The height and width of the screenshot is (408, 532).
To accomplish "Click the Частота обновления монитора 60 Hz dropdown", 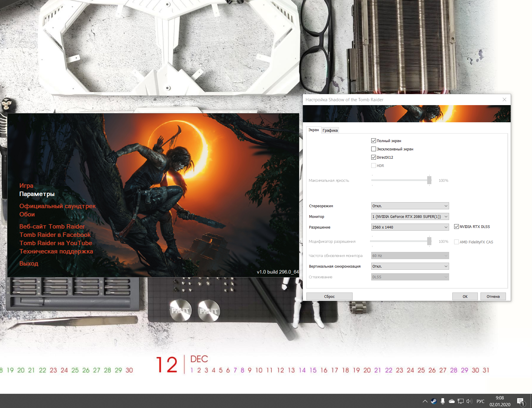I will [x=410, y=256].
